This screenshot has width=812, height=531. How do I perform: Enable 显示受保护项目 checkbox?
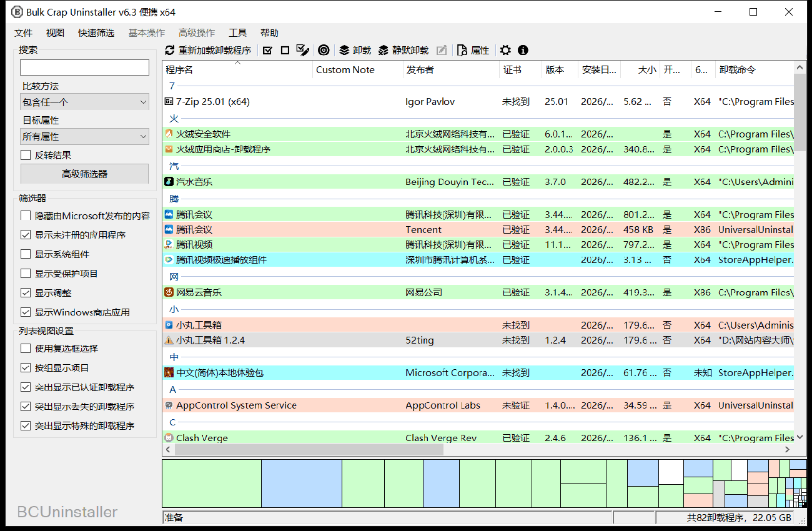click(26, 274)
